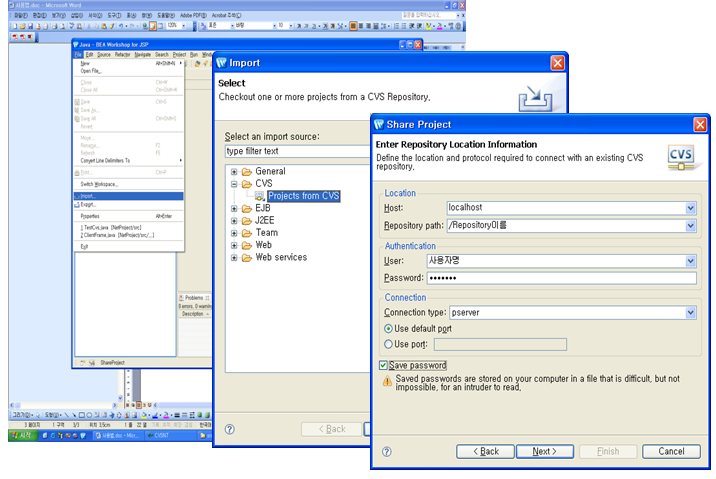Open the Host dropdown
716x479 pixels.
[690, 208]
